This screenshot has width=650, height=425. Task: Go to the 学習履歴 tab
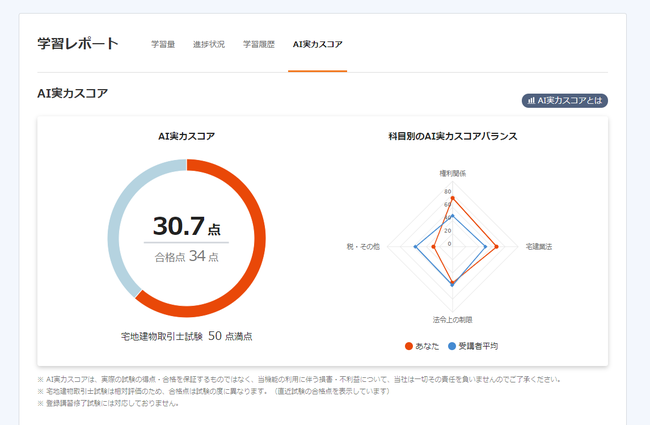click(x=258, y=45)
